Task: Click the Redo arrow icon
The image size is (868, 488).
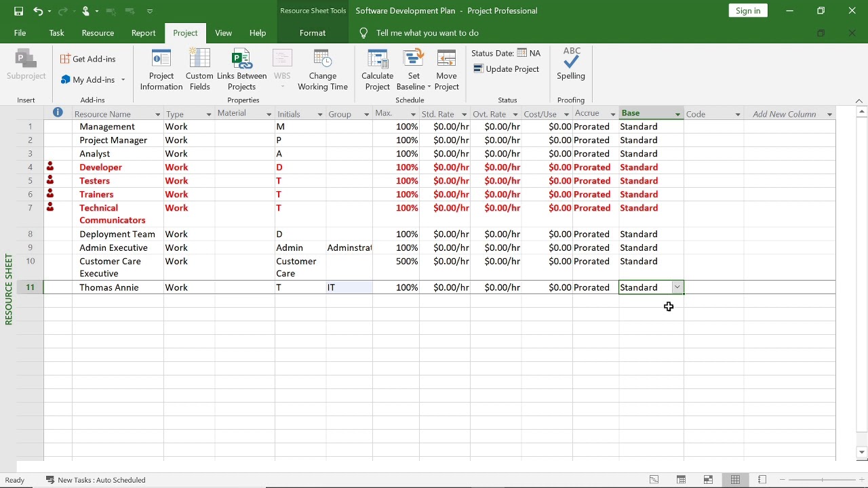Action: point(62,11)
